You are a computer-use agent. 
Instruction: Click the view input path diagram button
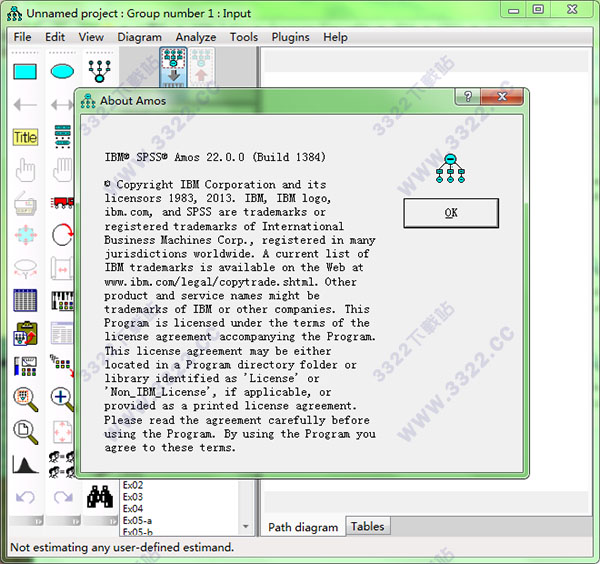[x=173, y=67]
